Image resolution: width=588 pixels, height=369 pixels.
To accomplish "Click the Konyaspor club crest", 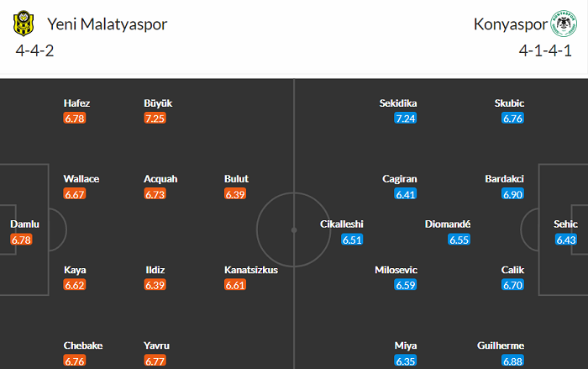I will pos(560,24).
